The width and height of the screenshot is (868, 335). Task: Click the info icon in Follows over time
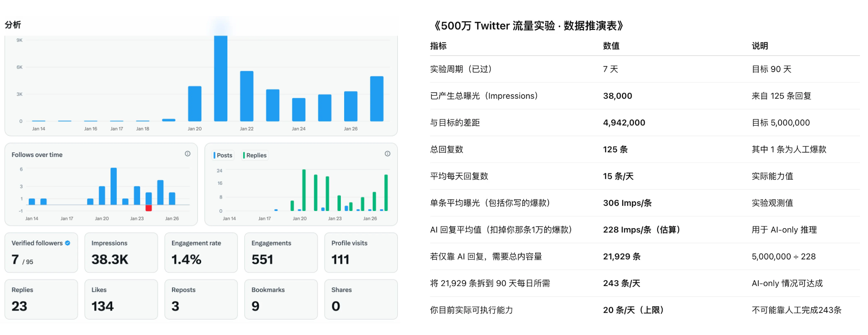click(x=188, y=154)
